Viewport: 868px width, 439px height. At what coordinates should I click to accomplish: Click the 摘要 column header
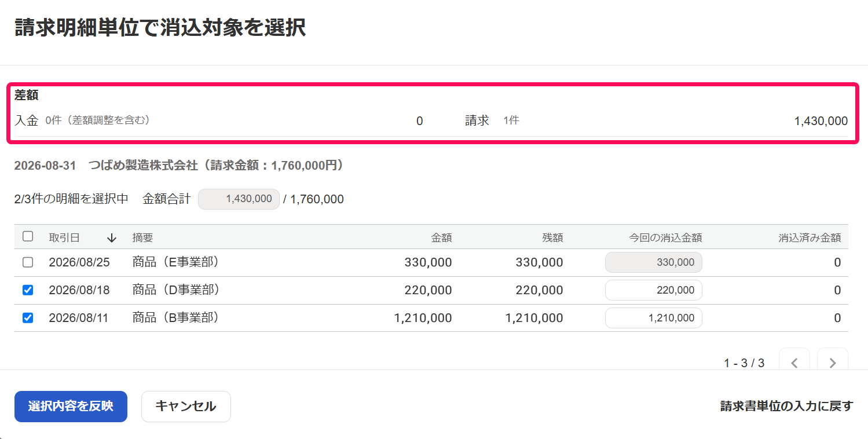(x=142, y=238)
